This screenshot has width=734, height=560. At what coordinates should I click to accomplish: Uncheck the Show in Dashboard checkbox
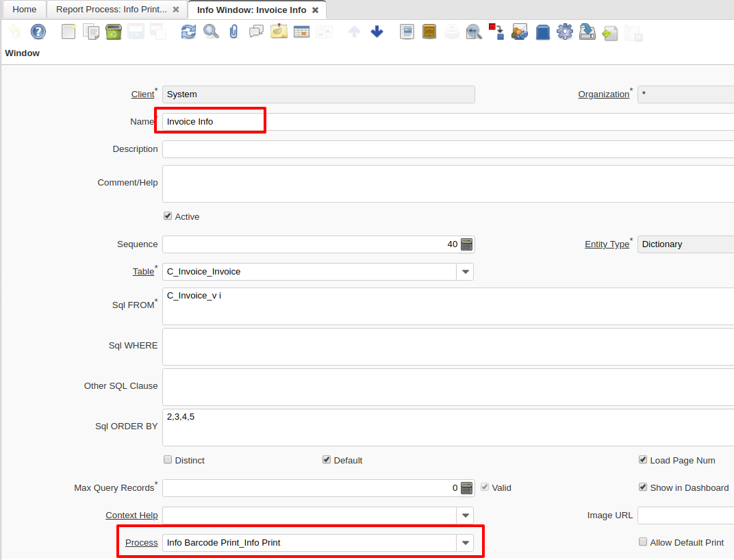click(x=643, y=487)
